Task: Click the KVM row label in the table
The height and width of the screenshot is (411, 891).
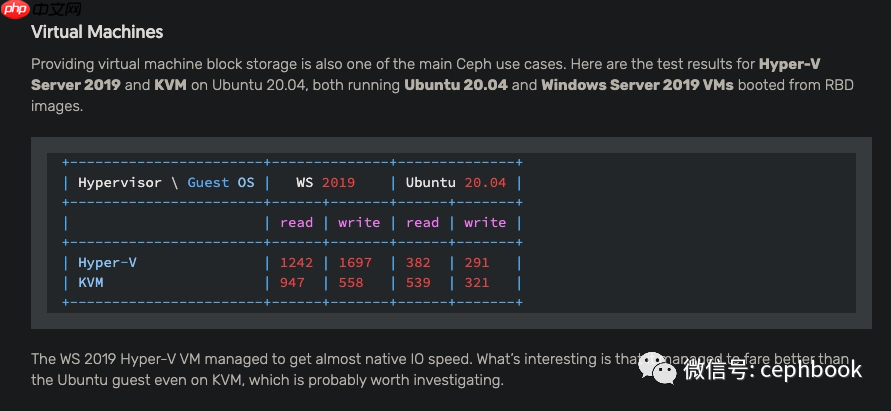Action: (x=90, y=283)
